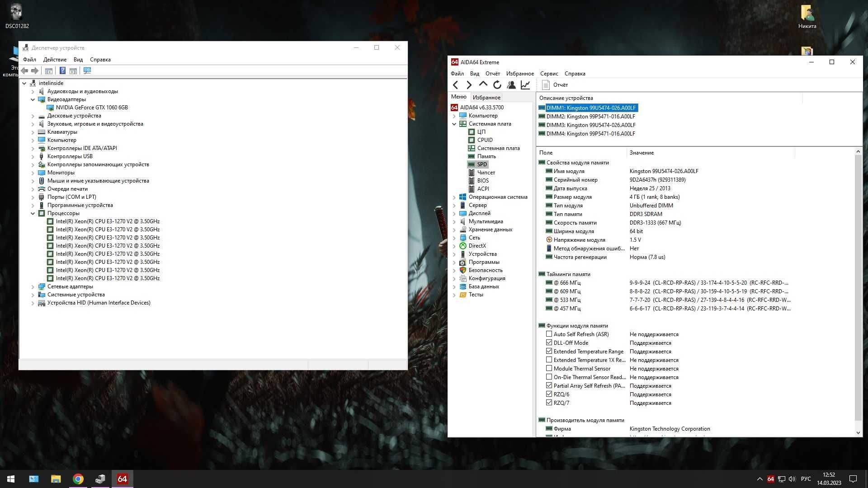Collapse Процессоры node in Device Manager

click(33, 213)
